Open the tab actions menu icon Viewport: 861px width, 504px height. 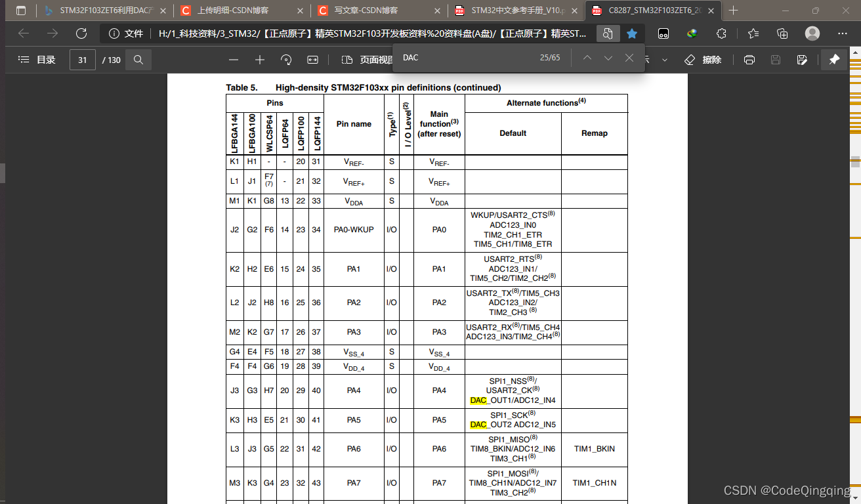click(x=21, y=10)
